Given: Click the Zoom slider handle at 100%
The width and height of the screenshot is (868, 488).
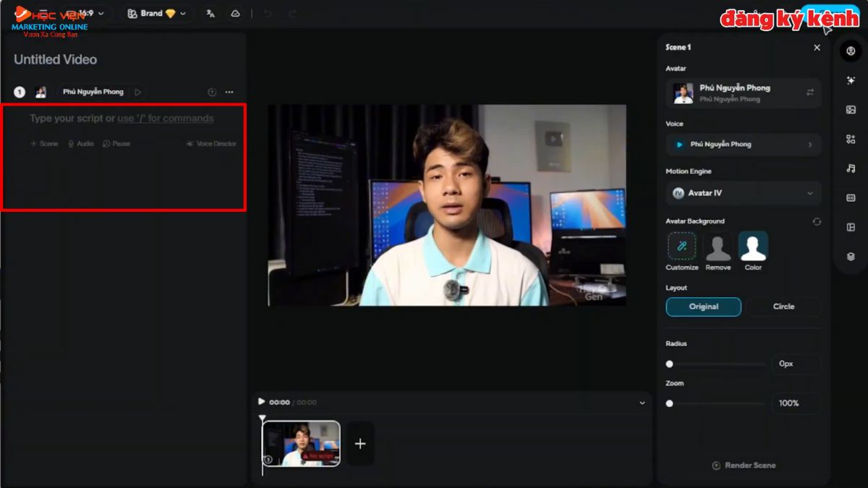Looking at the screenshot, I should tap(671, 403).
